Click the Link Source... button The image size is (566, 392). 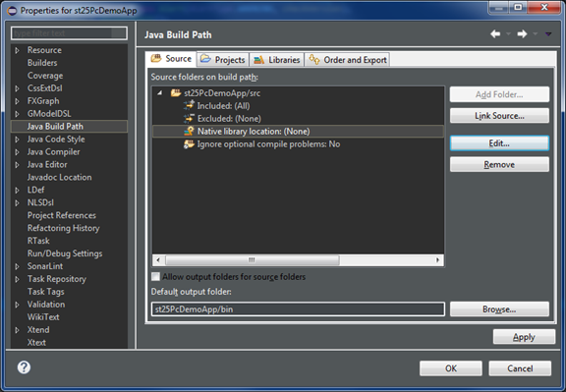499,116
